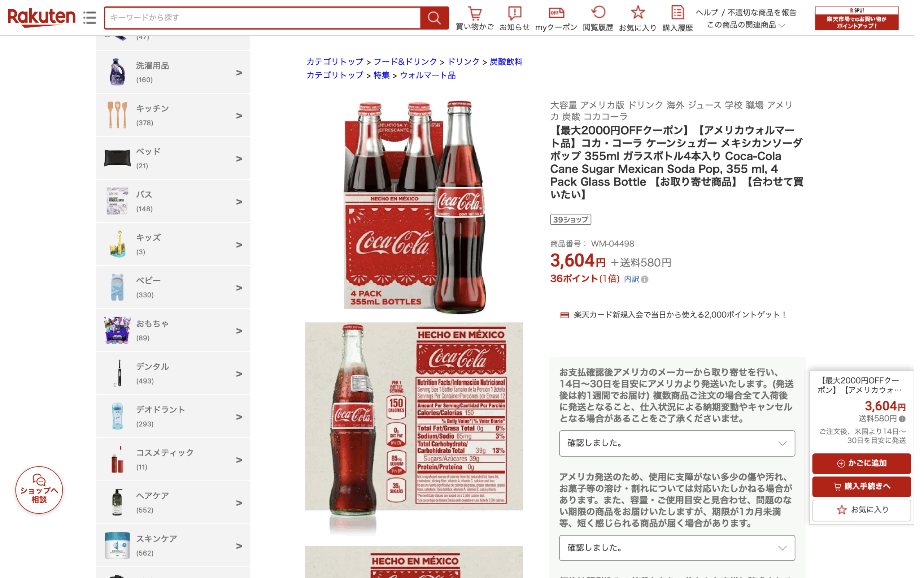This screenshot has width=924, height=578.
Task: Click the red 楽天カード card icon
Action: pos(565,315)
